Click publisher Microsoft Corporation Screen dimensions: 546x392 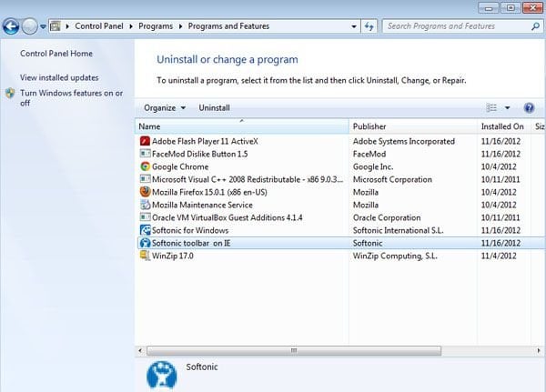(x=392, y=180)
